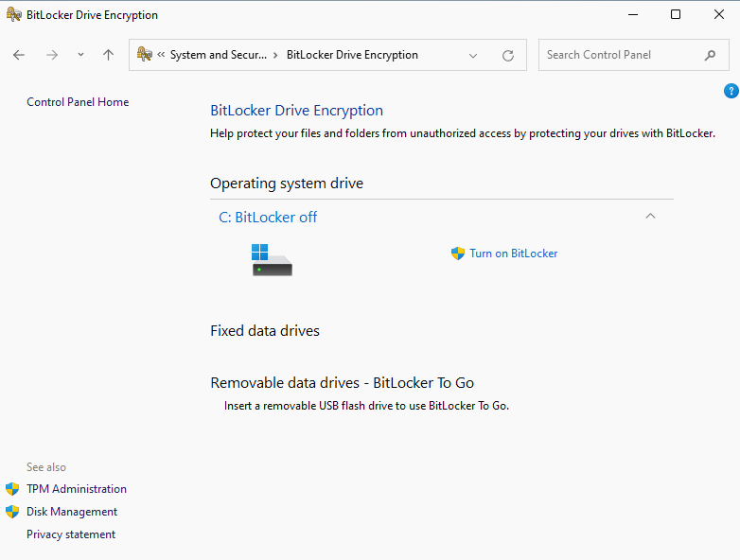740x560 pixels.
Task: Click the magnifier icon in search box
Action: pyautogui.click(x=710, y=55)
